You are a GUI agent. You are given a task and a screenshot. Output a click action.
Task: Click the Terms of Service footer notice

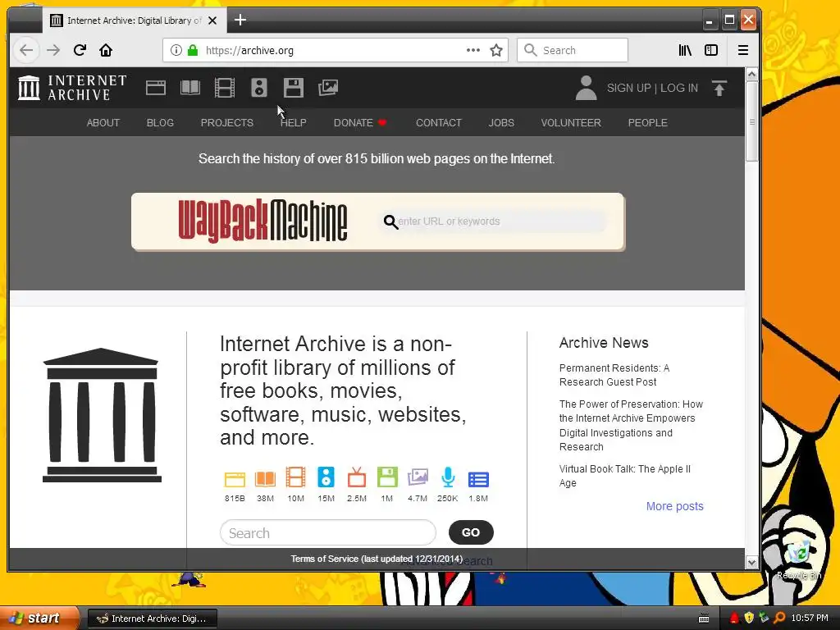tap(377, 559)
